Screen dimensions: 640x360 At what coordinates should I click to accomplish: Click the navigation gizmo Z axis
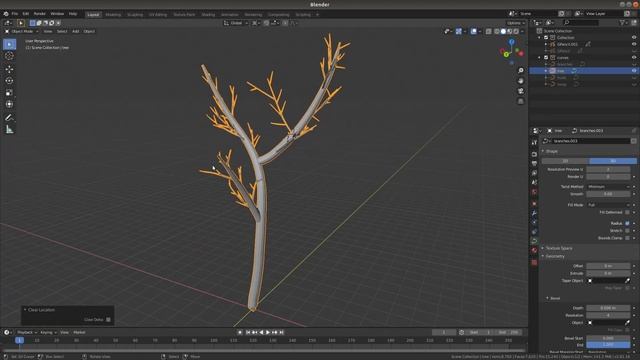[x=511, y=42]
